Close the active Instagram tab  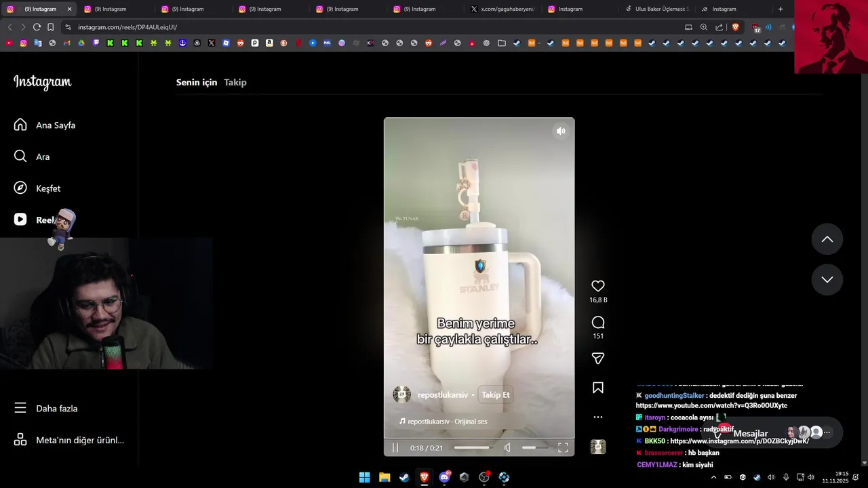tap(69, 9)
